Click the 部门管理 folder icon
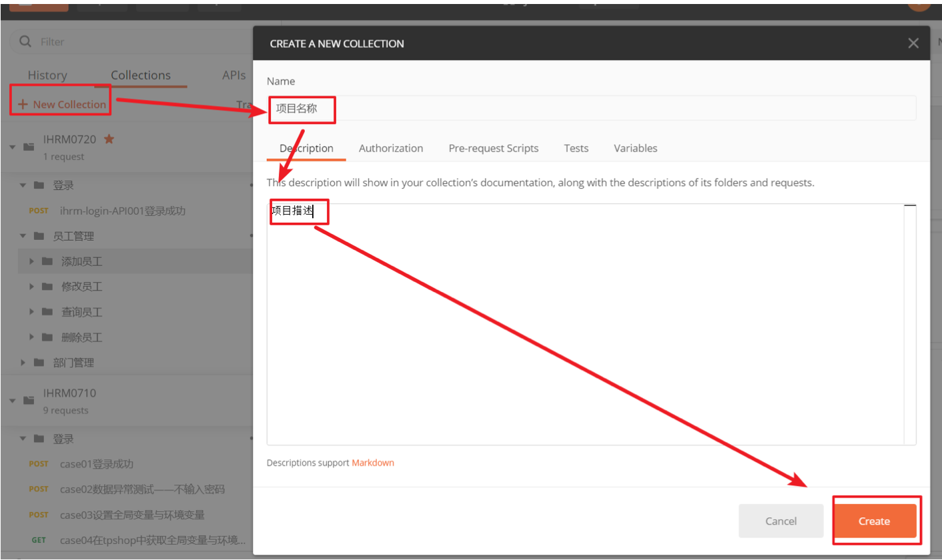Viewport: 942px width, 560px height. pyautogui.click(x=39, y=363)
